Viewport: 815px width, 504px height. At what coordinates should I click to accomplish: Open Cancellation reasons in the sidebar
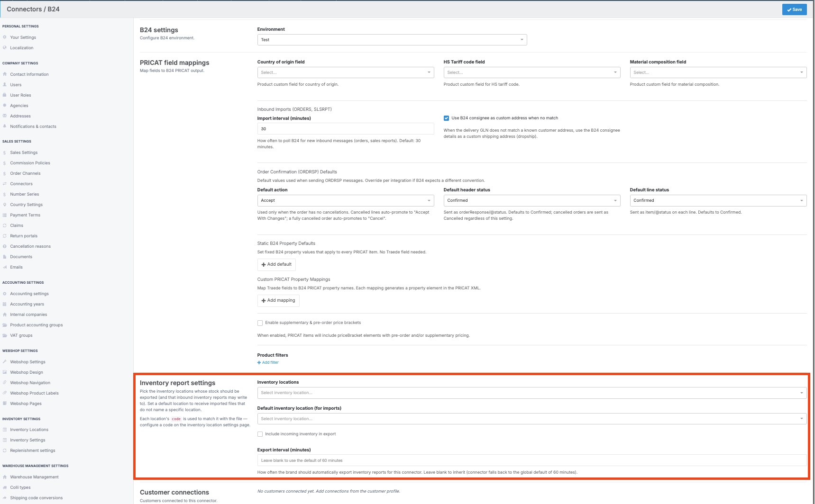coord(30,246)
